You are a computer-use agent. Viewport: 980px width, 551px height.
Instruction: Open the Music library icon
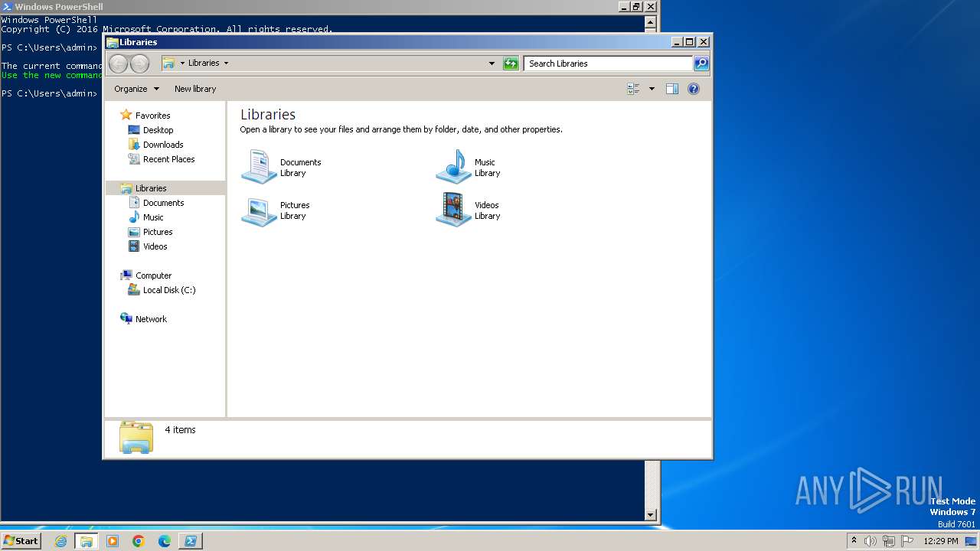tap(453, 167)
